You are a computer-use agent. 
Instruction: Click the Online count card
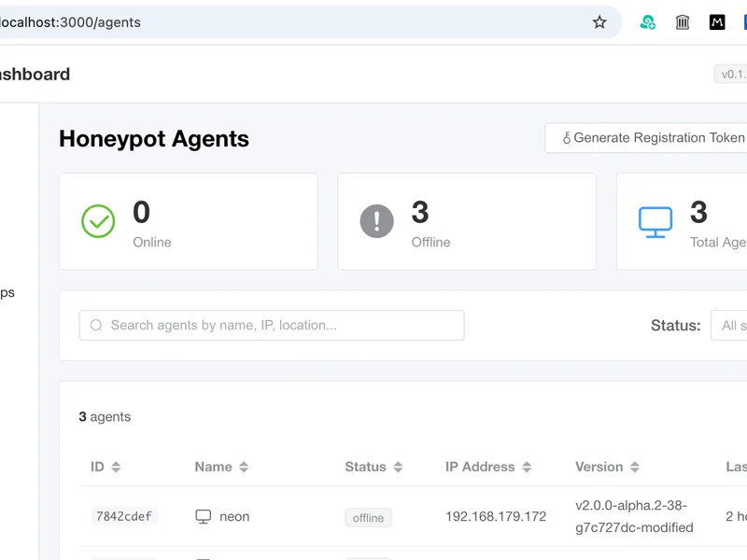click(189, 221)
